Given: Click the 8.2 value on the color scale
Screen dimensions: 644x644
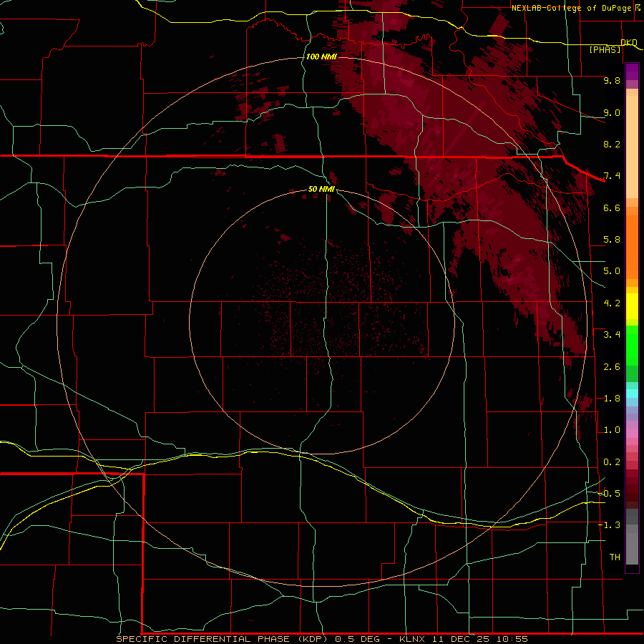Looking at the screenshot, I should pos(612,144).
